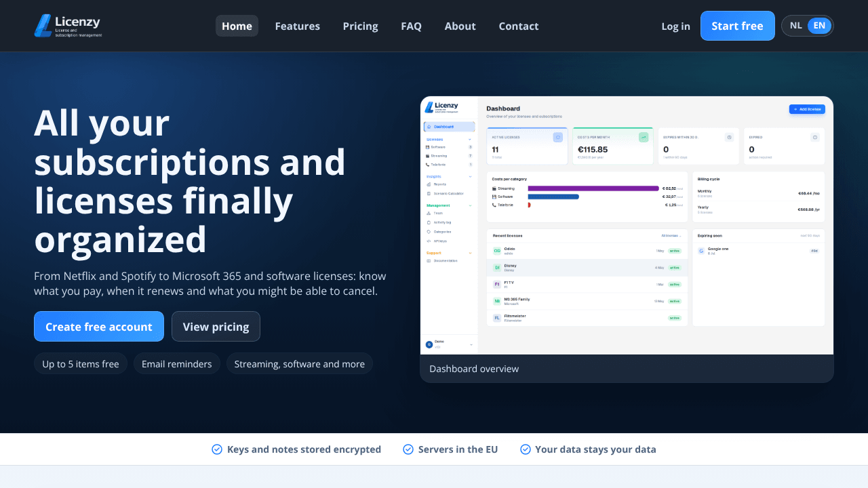This screenshot has width=868, height=488.
Task: Click the Licenzy logo in the header
Action: (x=68, y=26)
